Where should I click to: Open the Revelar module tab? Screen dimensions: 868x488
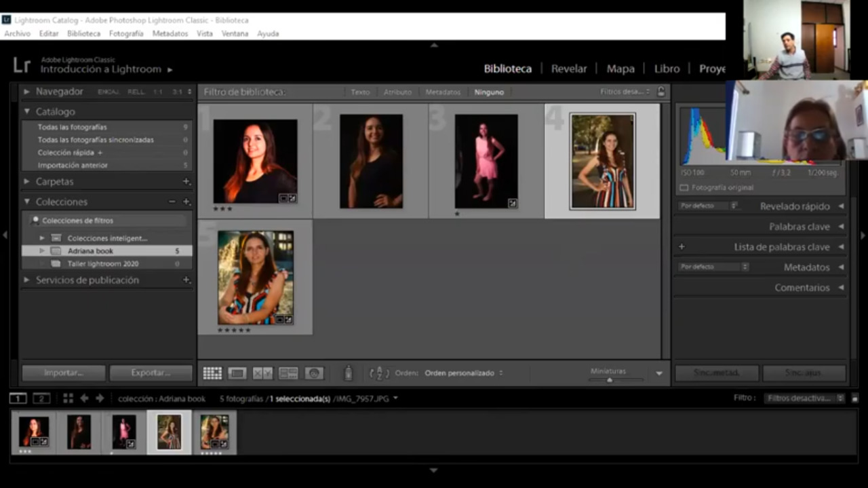(569, 69)
